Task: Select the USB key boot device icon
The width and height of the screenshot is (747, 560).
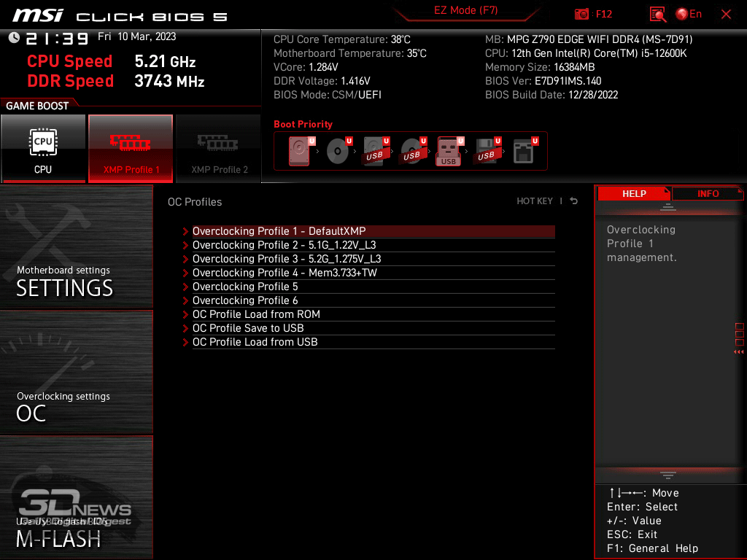Action: tap(449, 151)
